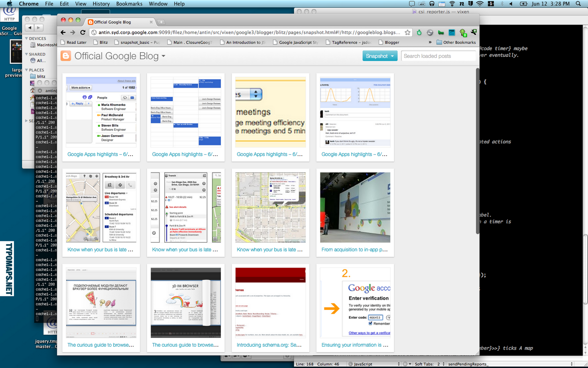Open the 3D IM BROWSER book thumbnail
Screen dimensions: 588x368
[186, 303]
